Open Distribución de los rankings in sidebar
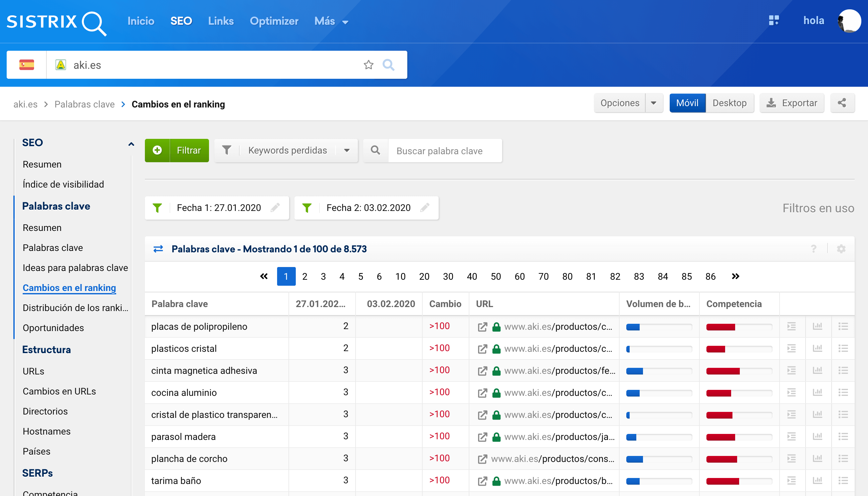 tap(75, 308)
